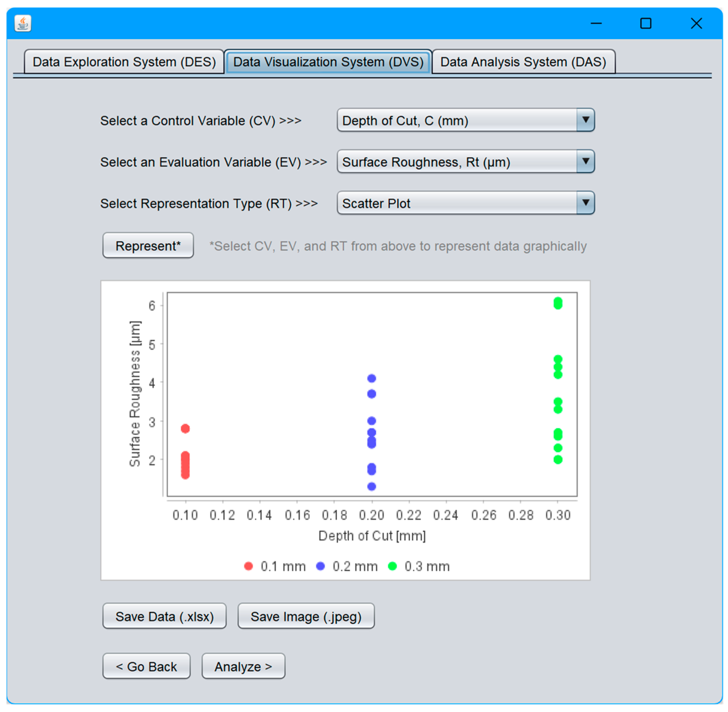This screenshot has height=712, width=728.
Task: Open the Control Variable dropdown arrow
Action: tap(585, 120)
